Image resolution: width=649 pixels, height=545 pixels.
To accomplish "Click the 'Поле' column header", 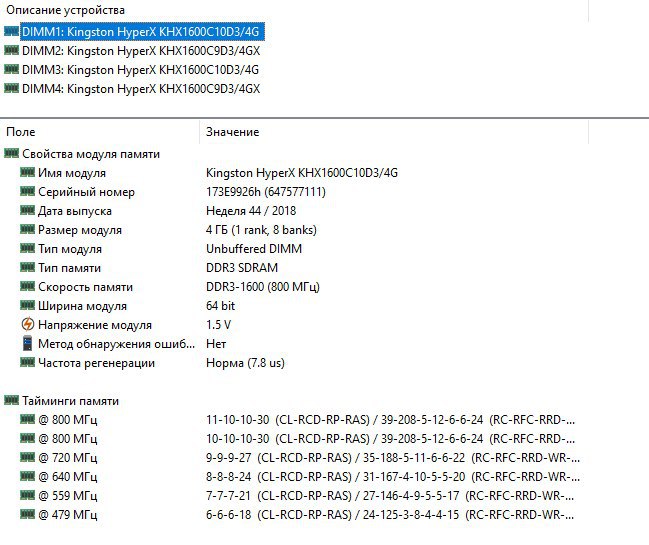I will 21,132.
